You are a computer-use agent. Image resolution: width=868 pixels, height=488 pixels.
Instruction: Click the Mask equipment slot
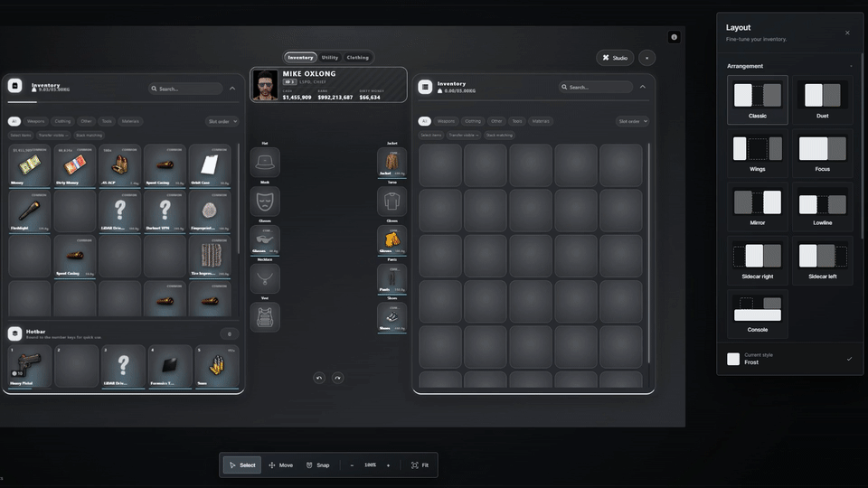click(265, 201)
